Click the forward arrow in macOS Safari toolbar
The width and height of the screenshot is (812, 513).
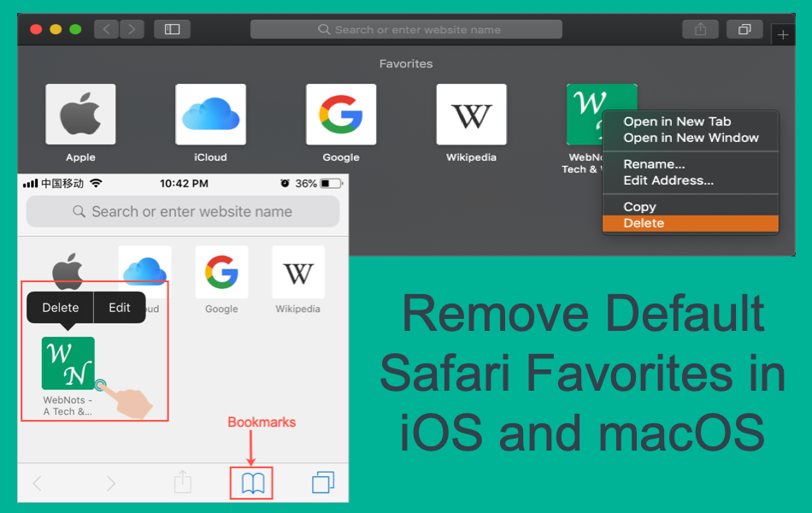point(132,29)
